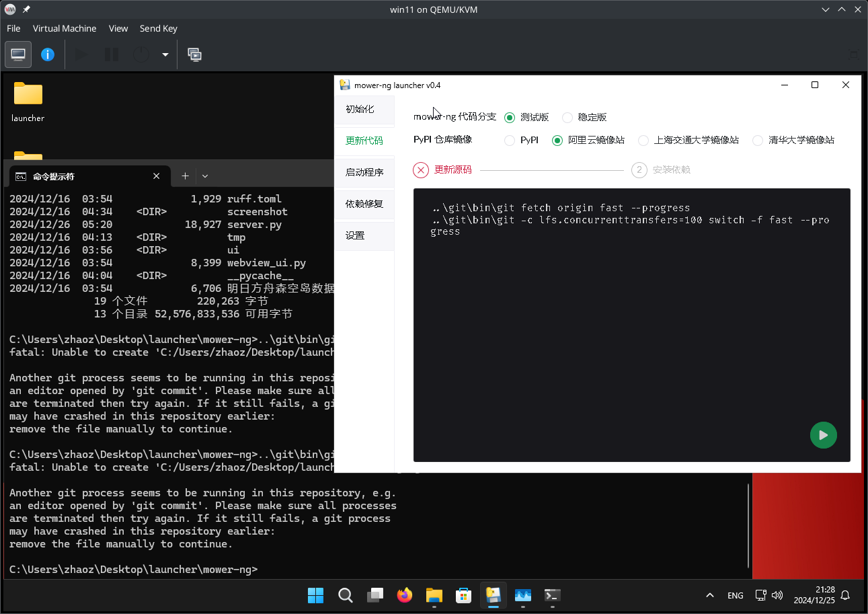Screen dimensions: 868x614
Task: Open taskbar Search
Action: pos(345,595)
